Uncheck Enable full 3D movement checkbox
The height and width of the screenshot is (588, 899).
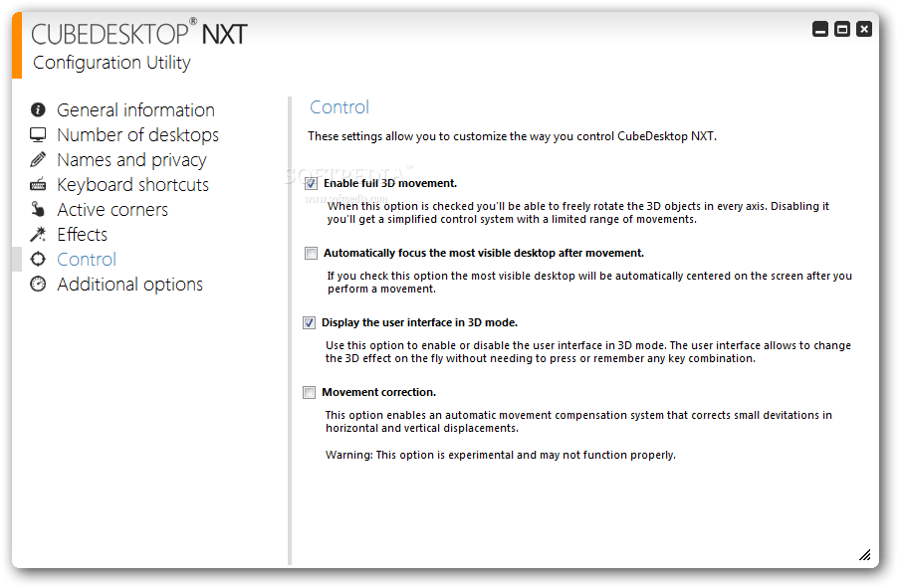pos(311,183)
